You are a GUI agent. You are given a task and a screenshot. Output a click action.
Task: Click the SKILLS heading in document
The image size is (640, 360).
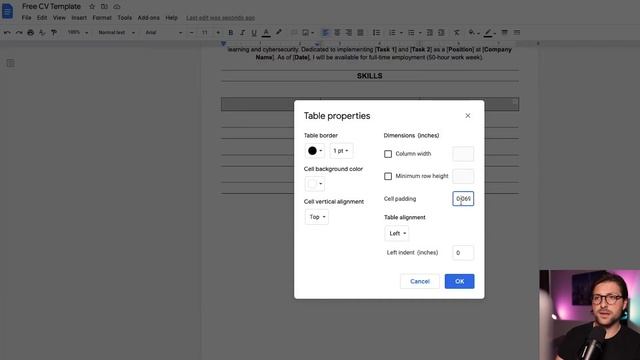tap(369, 76)
